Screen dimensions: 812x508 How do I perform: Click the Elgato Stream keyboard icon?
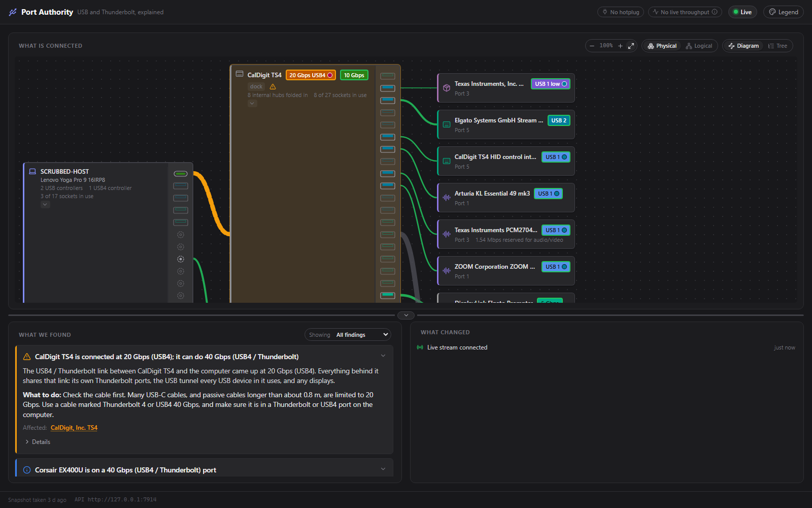(x=447, y=124)
